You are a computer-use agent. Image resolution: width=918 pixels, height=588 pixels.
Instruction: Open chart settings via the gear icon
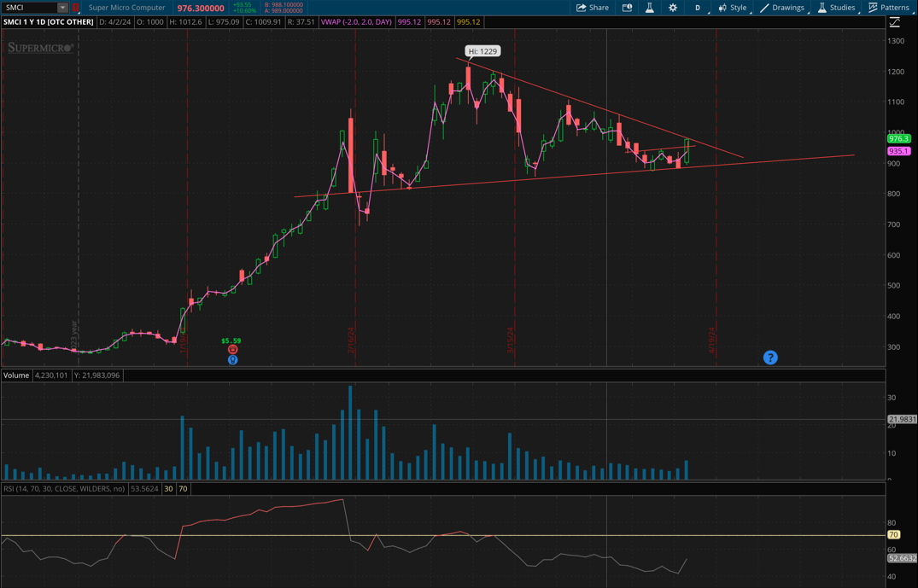click(673, 8)
